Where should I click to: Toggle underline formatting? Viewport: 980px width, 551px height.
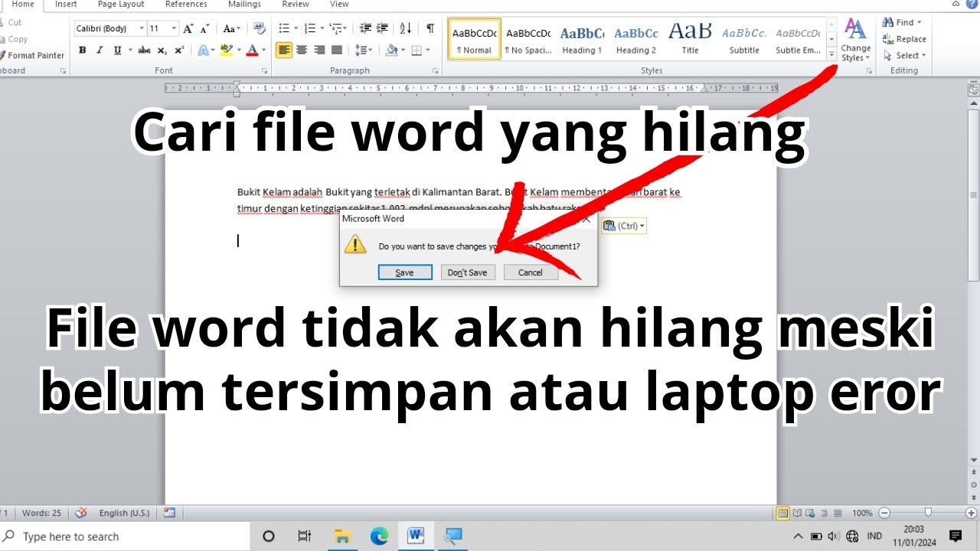point(117,51)
